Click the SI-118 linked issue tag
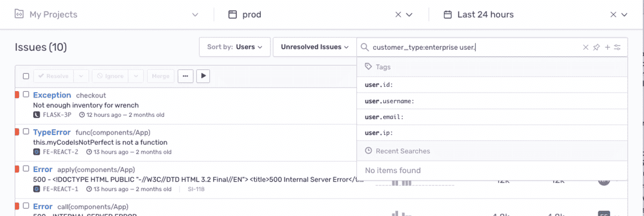Image resolution: width=644 pixels, height=216 pixels. [x=196, y=189]
